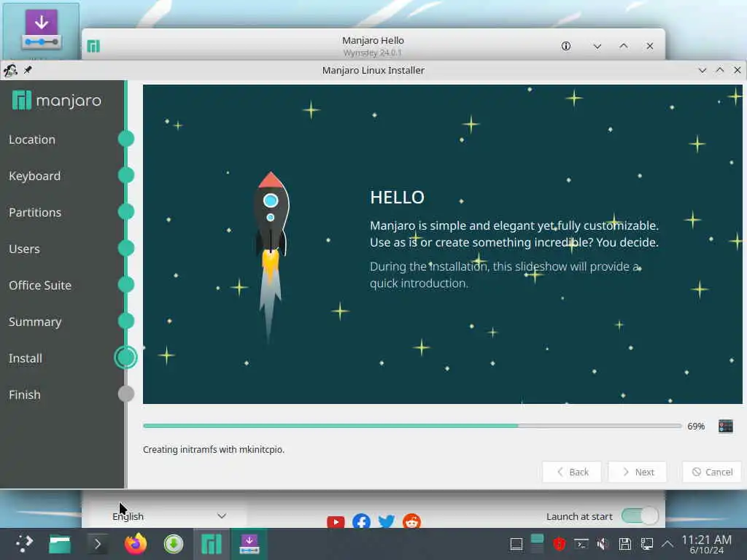Open the network tray icon
The height and width of the screenshot is (560, 747).
[x=646, y=544]
